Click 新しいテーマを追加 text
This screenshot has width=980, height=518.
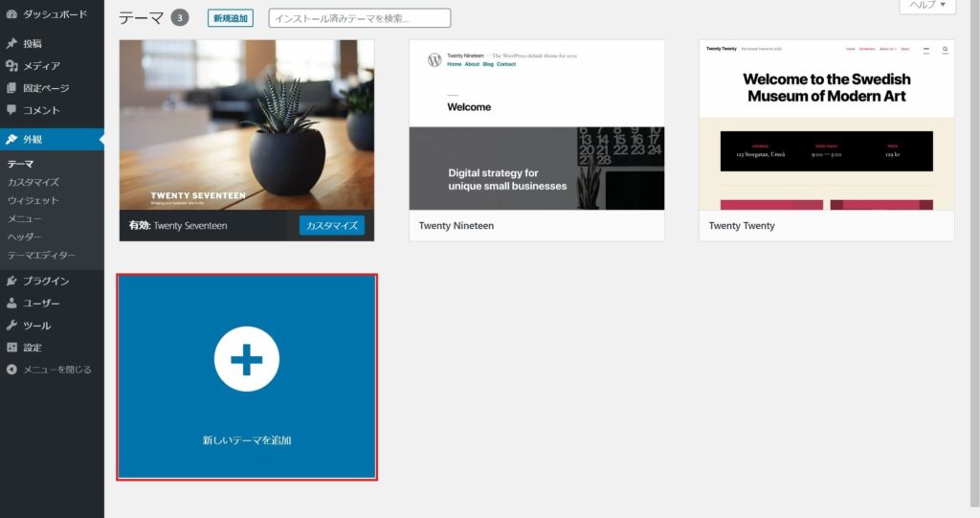click(x=247, y=440)
